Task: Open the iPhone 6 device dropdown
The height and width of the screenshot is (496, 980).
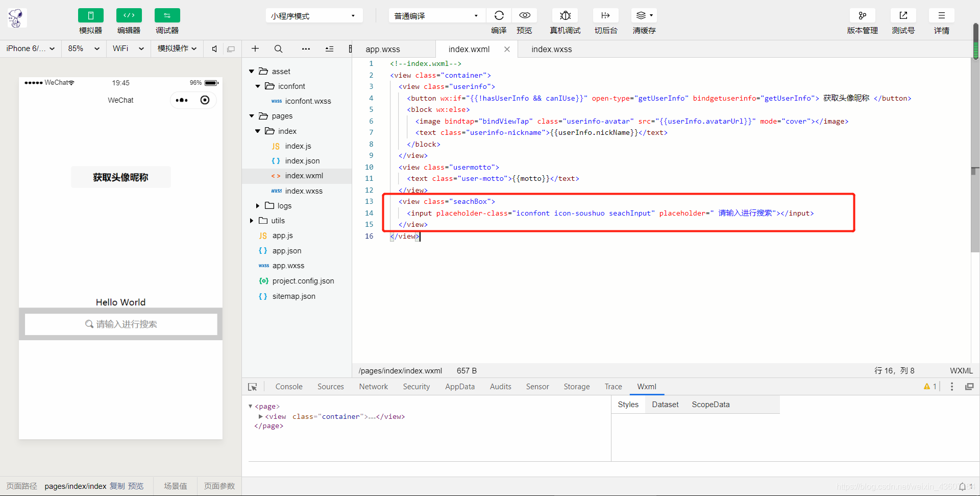Action: [x=30, y=49]
